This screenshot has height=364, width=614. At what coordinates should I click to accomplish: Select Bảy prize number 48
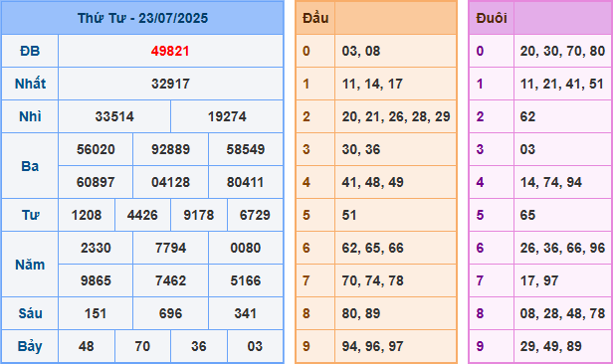click(x=87, y=346)
